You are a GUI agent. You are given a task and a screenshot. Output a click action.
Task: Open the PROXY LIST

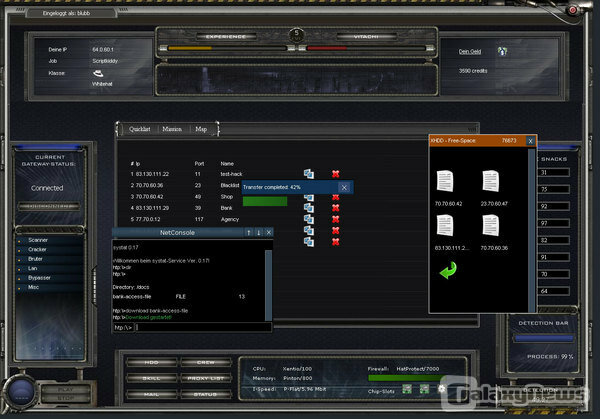(205, 378)
